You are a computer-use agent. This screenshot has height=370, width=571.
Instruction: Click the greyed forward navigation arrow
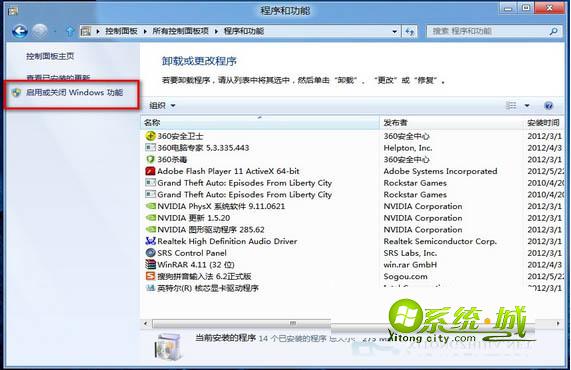click(x=39, y=31)
